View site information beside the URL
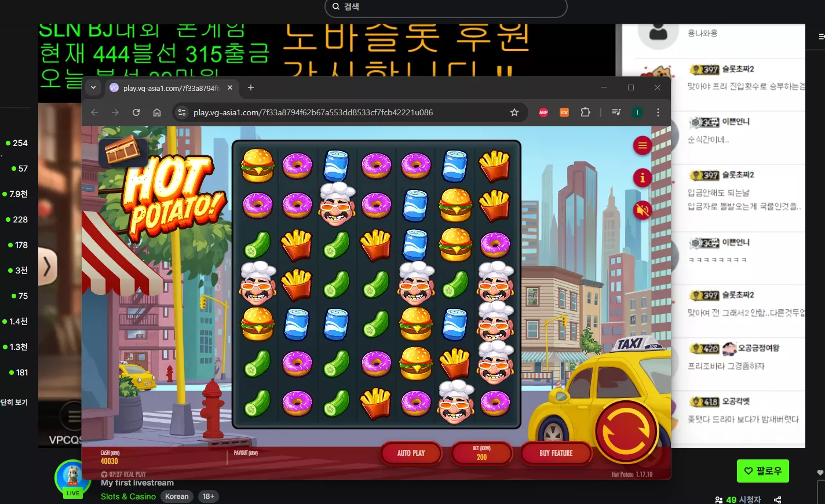This screenshot has height=504, width=825. point(182,112)
